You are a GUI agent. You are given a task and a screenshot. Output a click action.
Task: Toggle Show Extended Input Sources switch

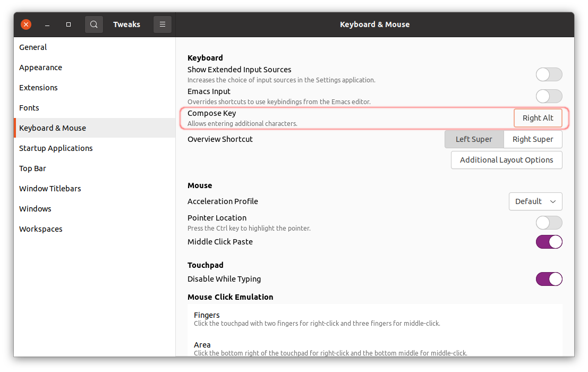pos(549,74)
